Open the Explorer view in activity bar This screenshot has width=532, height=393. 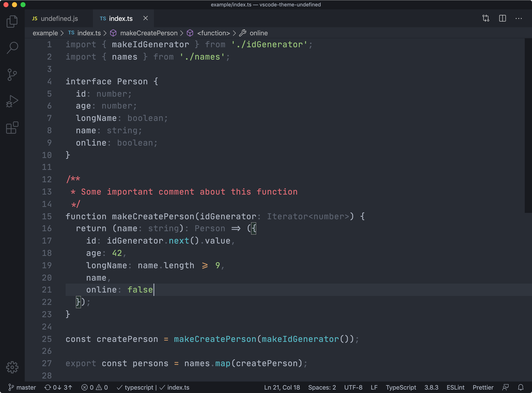[12, 22]
